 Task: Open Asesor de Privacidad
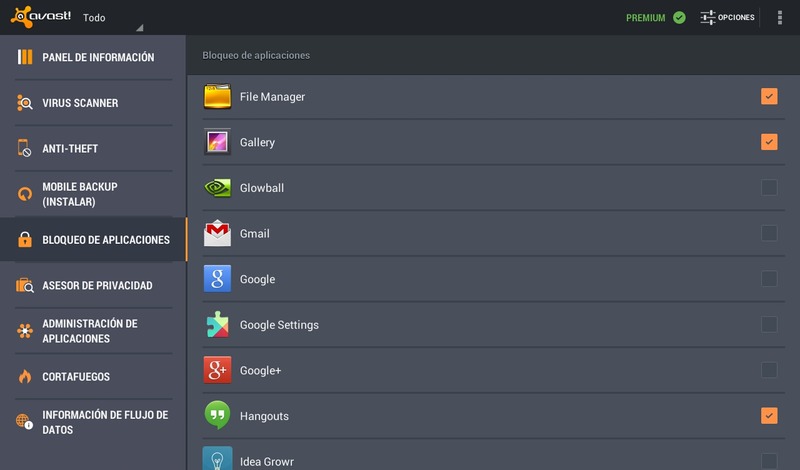click(x=93, y=285)
